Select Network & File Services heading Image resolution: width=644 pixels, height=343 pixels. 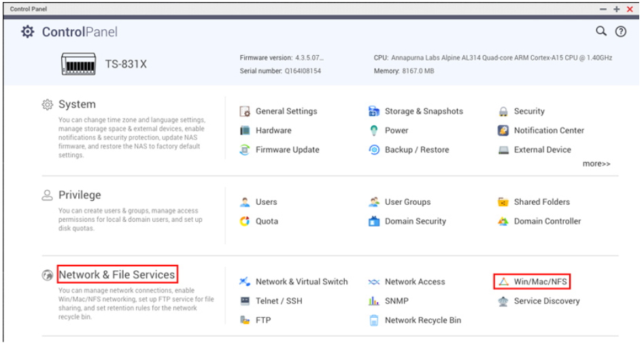click(x=117, y=275)
